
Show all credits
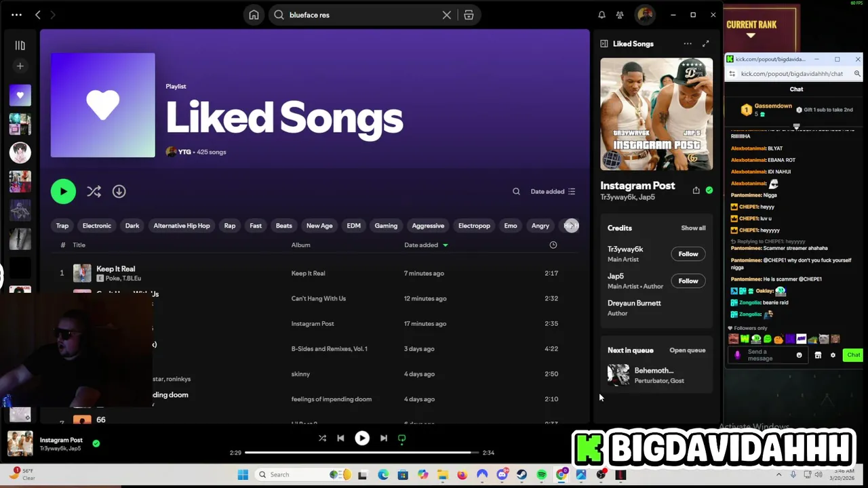click(x=693, y=228)
